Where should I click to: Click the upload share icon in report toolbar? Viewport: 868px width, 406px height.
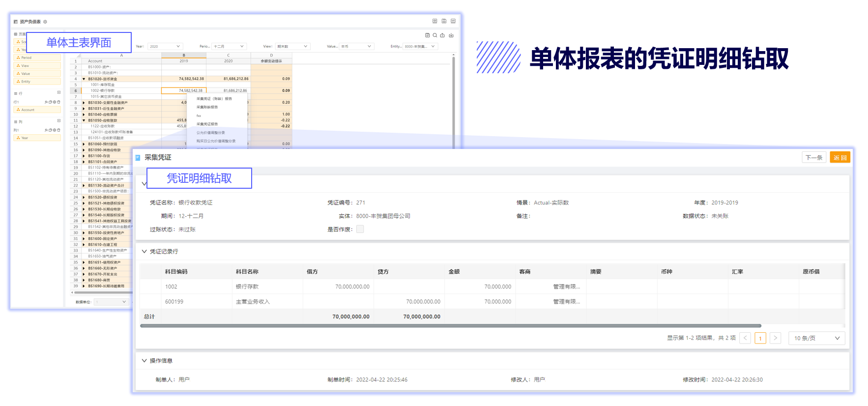442,35
